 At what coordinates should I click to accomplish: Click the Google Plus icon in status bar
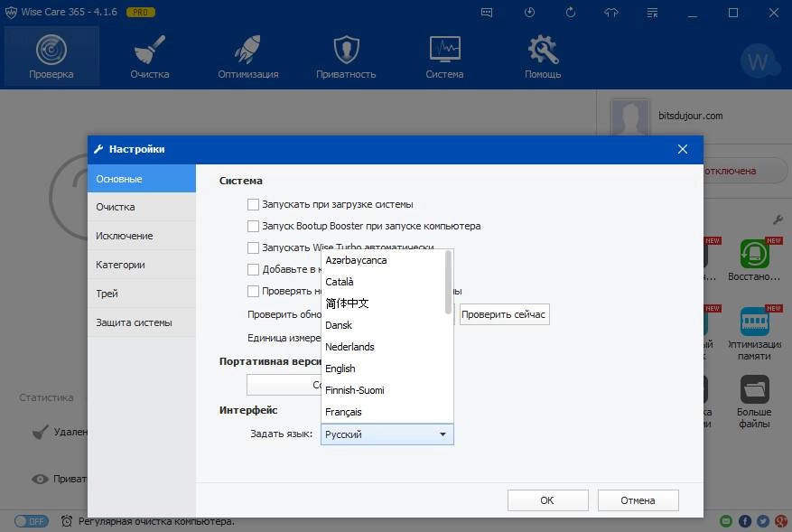click(x=781, y=521)
